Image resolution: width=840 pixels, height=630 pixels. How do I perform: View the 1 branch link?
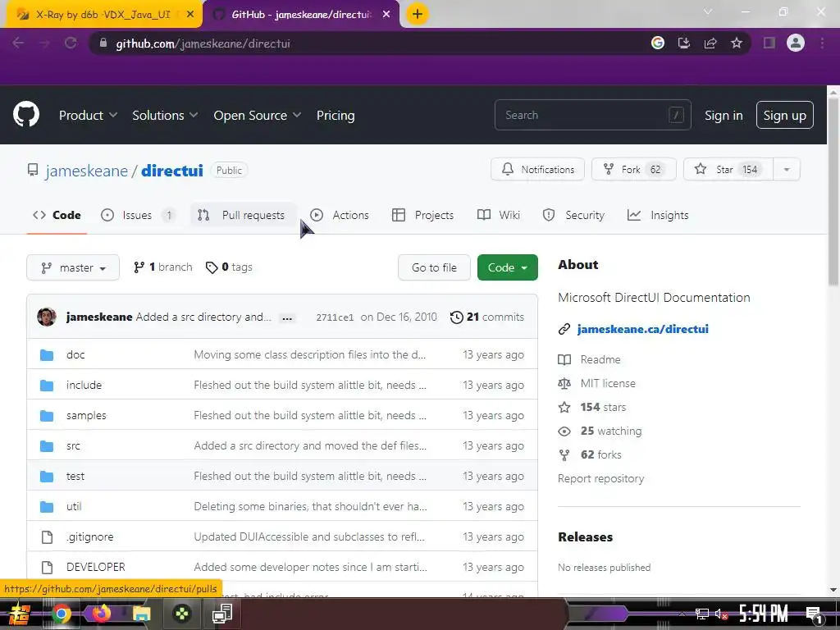[163, 267]
